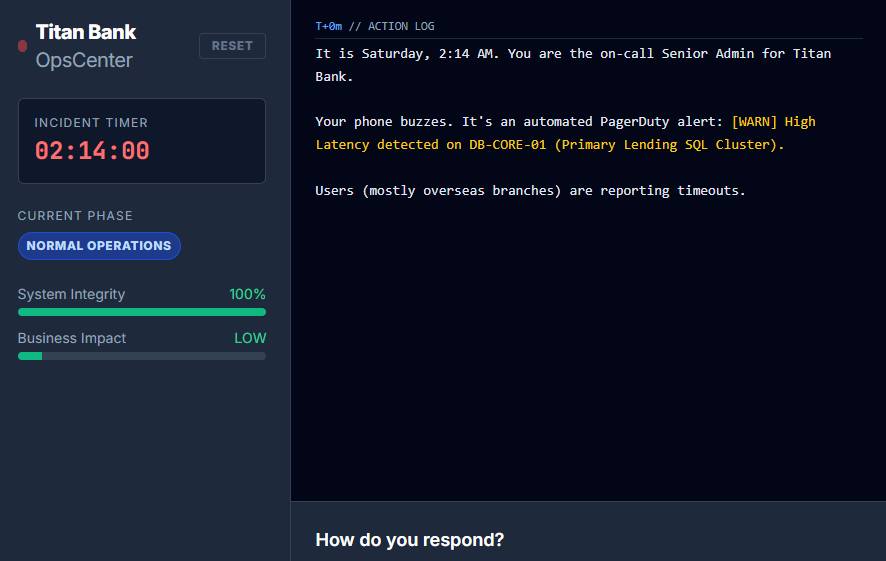Click the Titan Bank title
Viewport: 886px width, 561px height.
(x=86, y=32)
